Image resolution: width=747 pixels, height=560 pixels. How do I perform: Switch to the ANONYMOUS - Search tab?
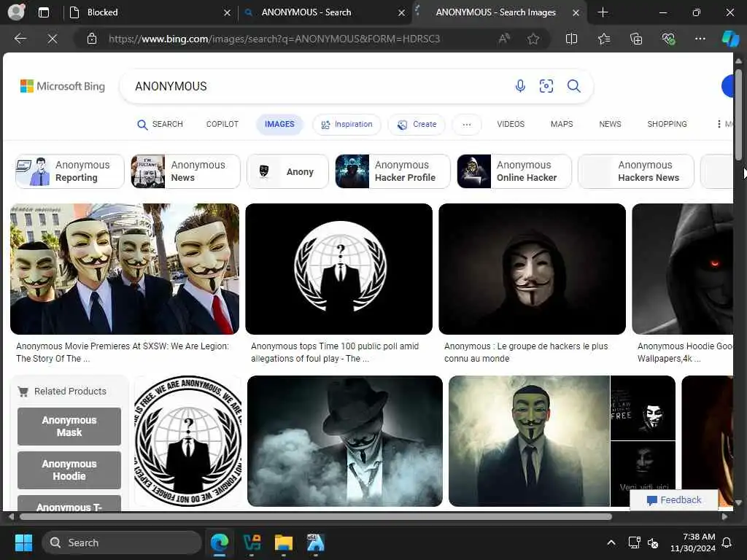pyautogui.click(x=324, y=12)
